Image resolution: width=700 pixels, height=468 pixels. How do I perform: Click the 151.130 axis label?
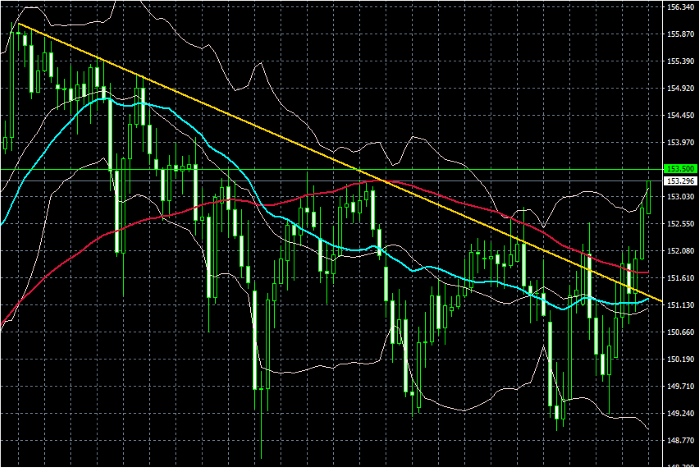click(681, 305)
